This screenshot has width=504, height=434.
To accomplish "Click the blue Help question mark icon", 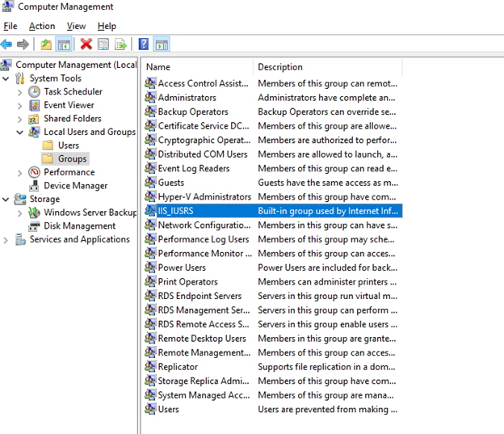I will [x=143, y=44].
